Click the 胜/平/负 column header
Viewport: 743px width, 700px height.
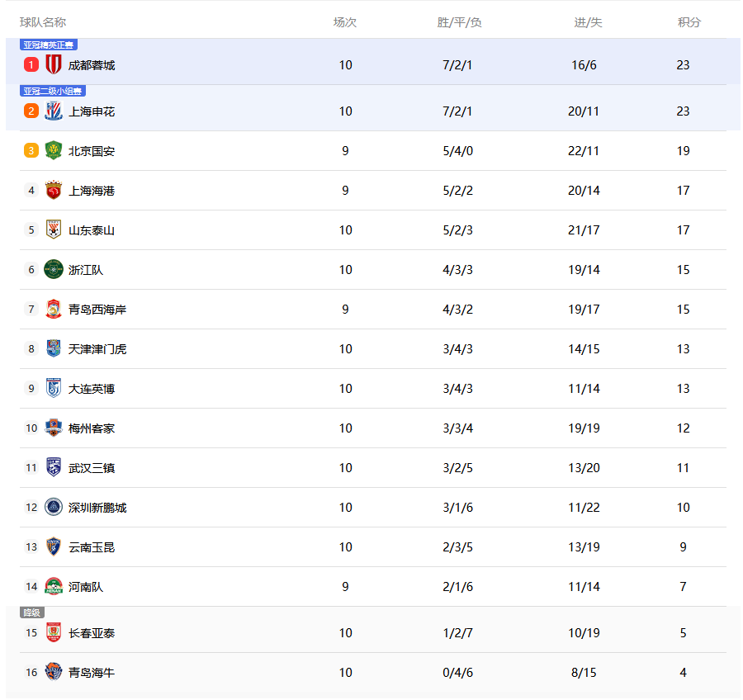click(460, 22)
